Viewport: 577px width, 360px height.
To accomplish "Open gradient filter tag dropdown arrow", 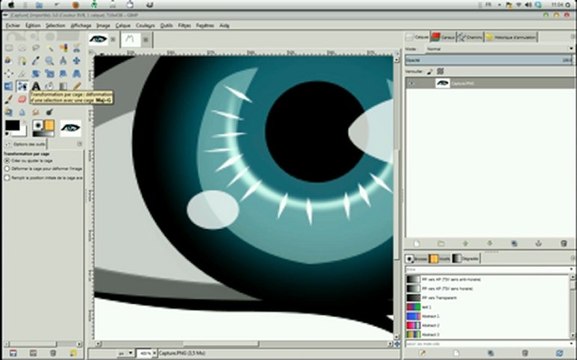I will (x=571, y=269).
